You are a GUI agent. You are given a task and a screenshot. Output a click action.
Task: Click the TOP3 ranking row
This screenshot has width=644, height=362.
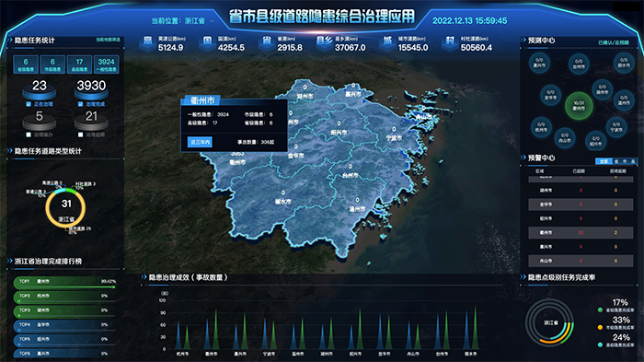(x=65, y=311)
